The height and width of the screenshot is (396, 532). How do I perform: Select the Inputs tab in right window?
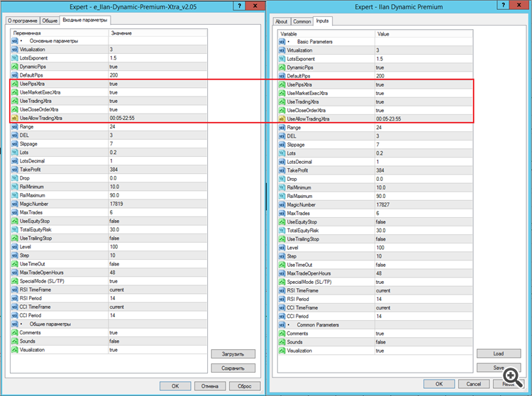click(x=322, y=21)
